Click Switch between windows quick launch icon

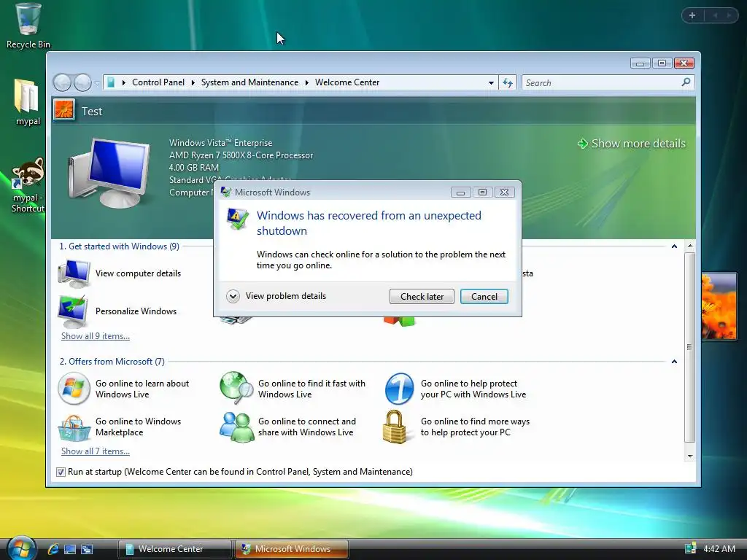87,549
